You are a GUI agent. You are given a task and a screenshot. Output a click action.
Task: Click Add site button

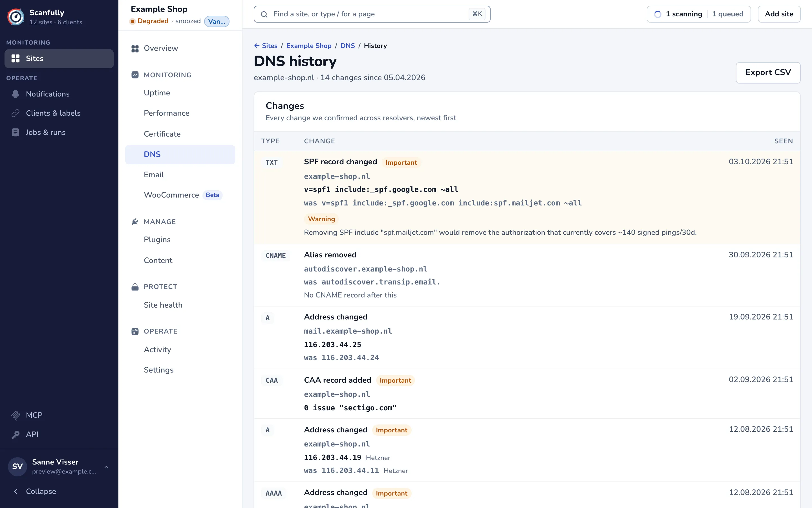[779, 14]
